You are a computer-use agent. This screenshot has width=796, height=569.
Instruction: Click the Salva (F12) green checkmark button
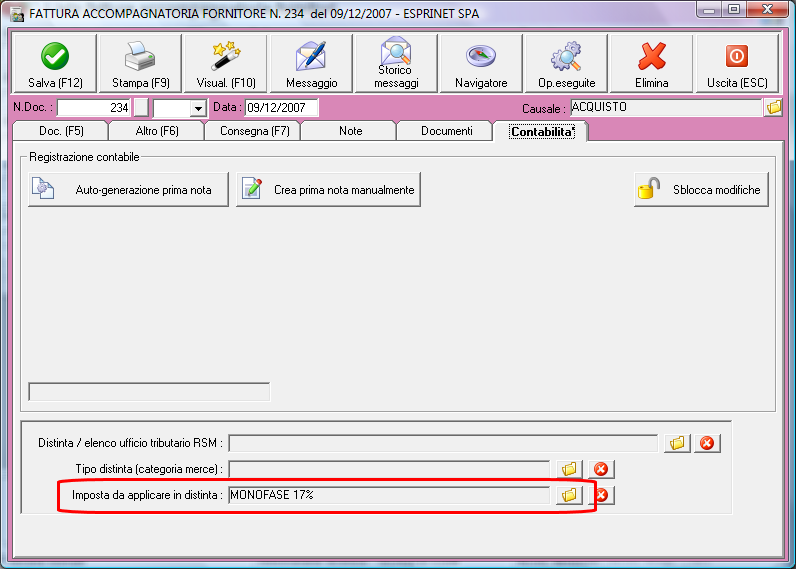coord(54,64)
